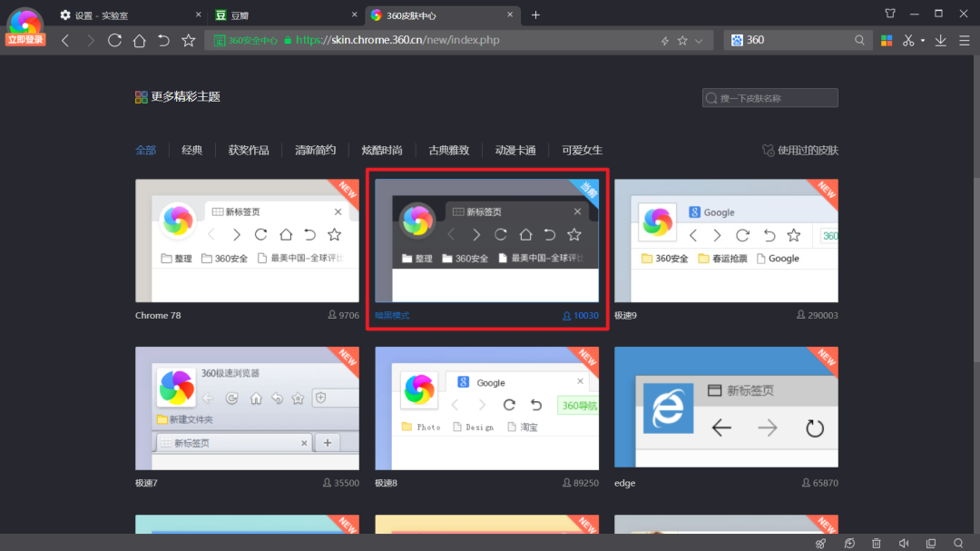Click the search magnifier in 360 box
This screenshot has height=551, width=980.
click(859, 40)
